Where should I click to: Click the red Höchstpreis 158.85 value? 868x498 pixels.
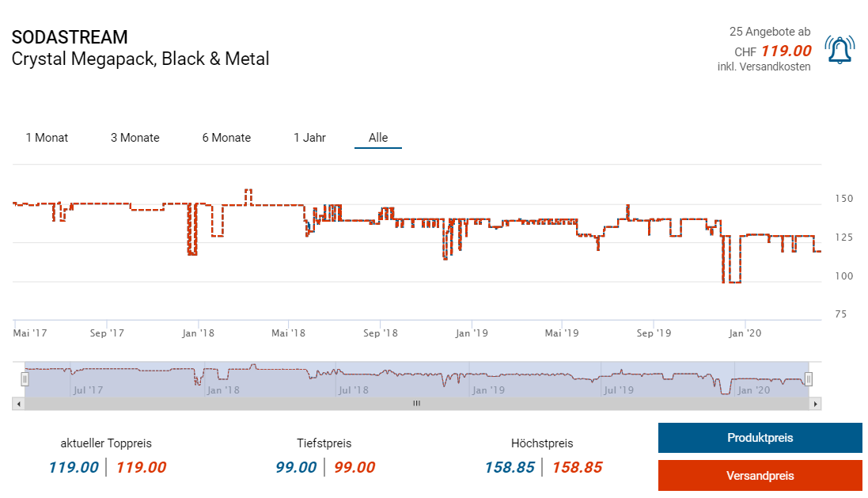tap(577, 467)
